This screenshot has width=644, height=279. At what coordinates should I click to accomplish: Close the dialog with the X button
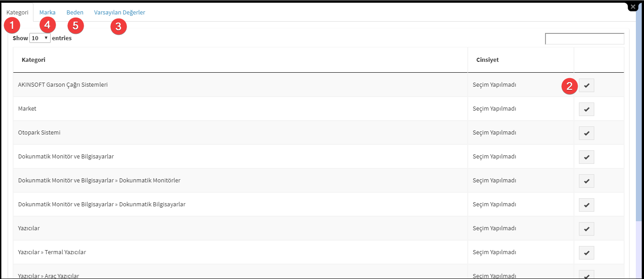tap(633, 7)
